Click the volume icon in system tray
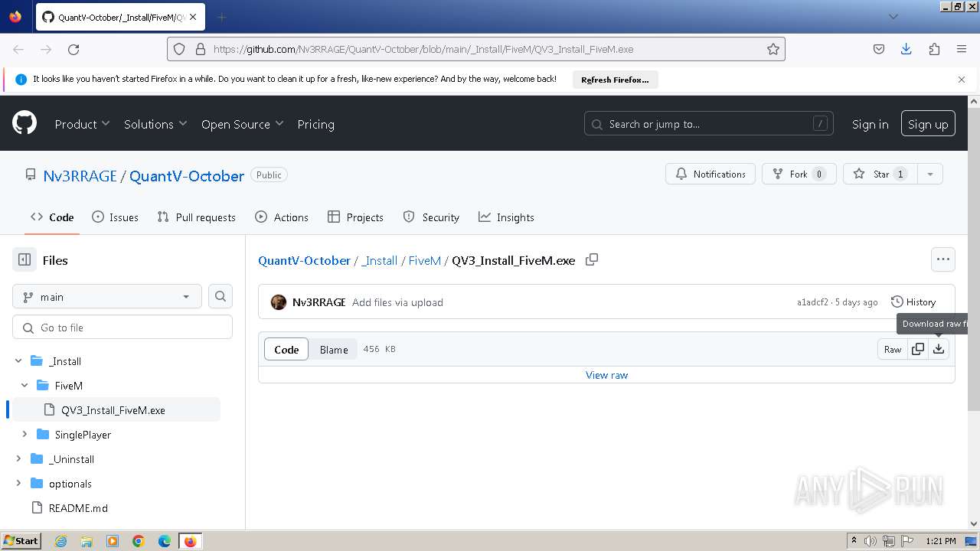Image resolution: width=980 pixels, height=551 pixels. (x=871, y=541)
